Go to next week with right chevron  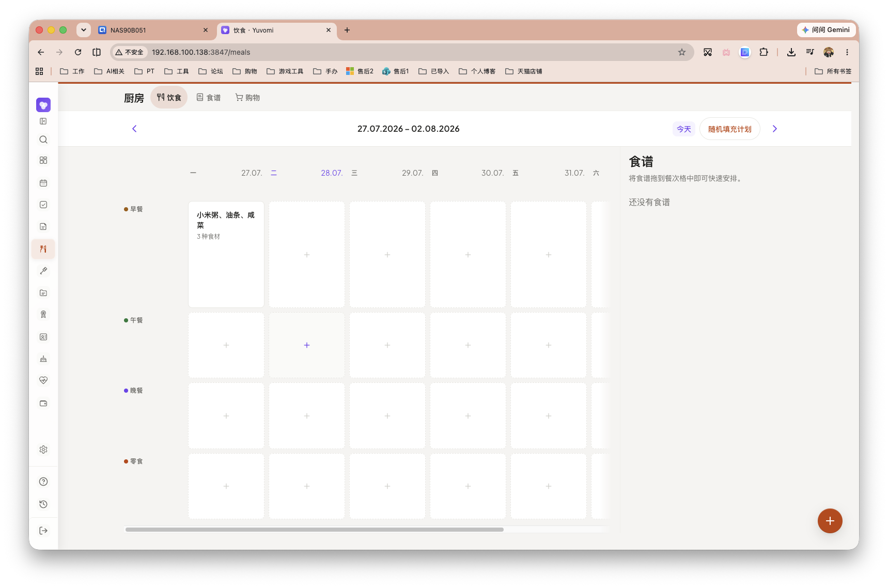tap(774, 129)
